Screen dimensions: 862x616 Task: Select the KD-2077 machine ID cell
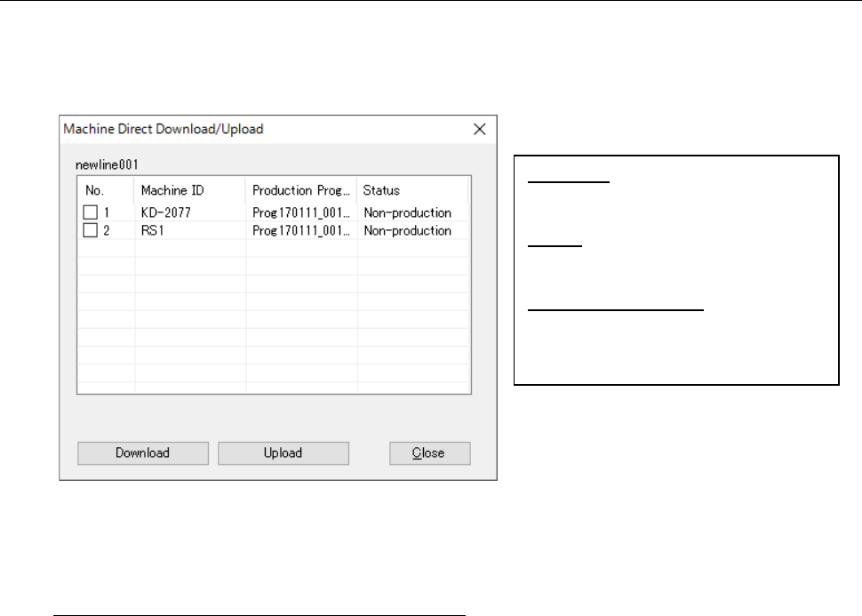point(165,213)
